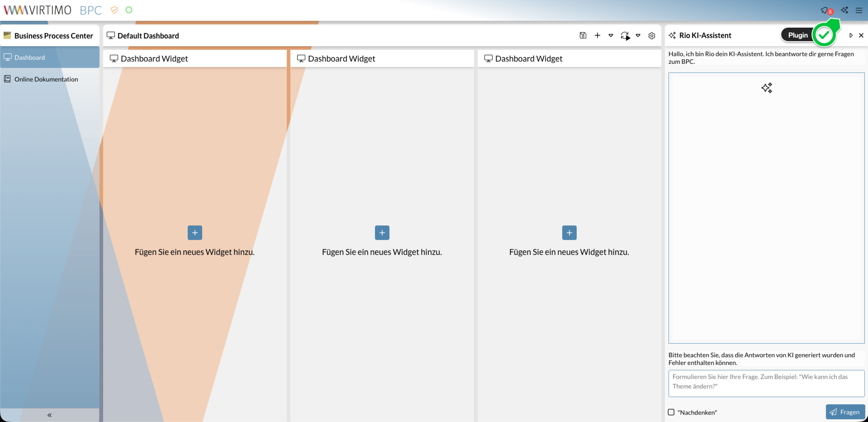Expand the dropdown arrow next to the plus icon
The height and width of the screenshot is (422, 868).
[x=611, y=35]
